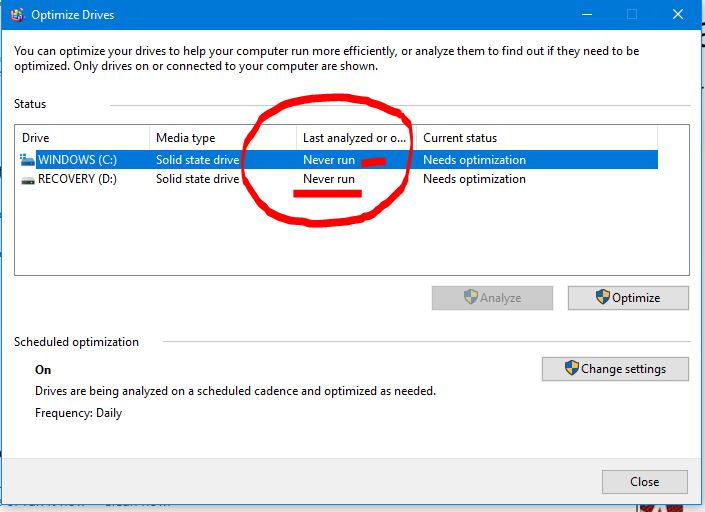This screenshot has width=705, height=512.
Task: Click the shield icon on Analyze button
Action: pos(470,297)
